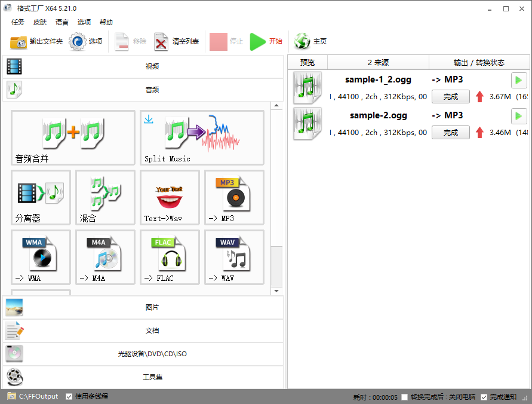The height and width of the screenshot is (404, 532).
Task: Open the -> FLAC converter
Action: pos(170,257)
